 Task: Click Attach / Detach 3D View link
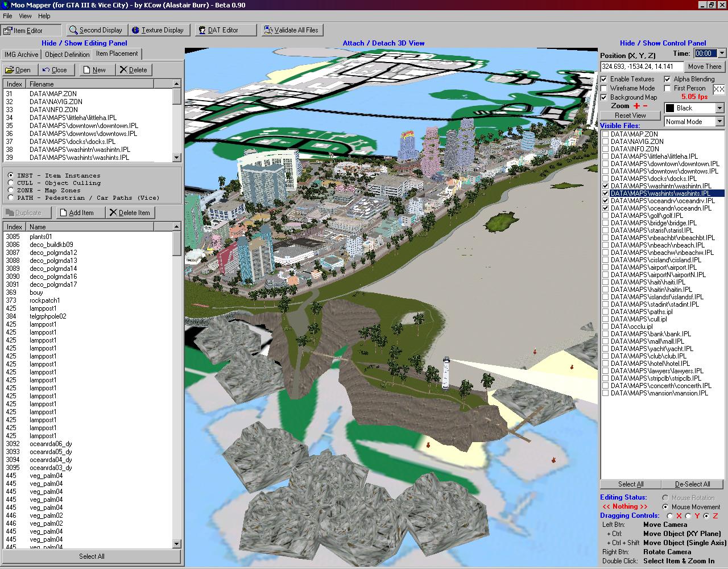[383, 43]
